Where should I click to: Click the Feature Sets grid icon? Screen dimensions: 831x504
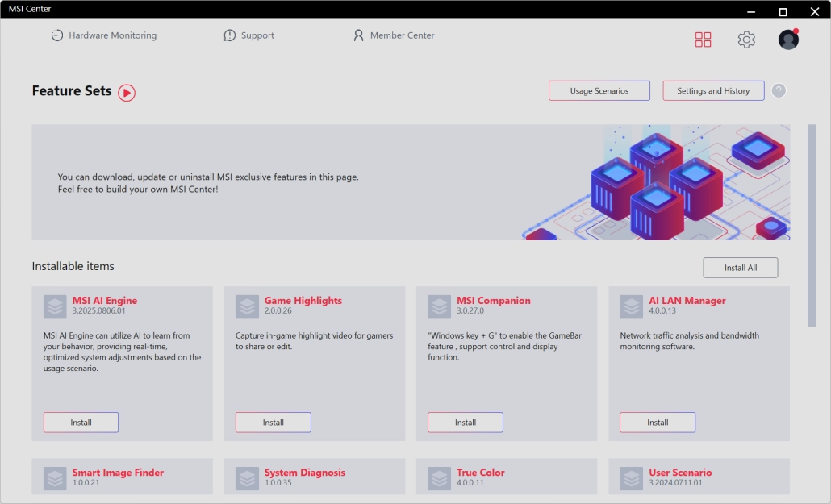pyautogui.click(x=703, y=40)
